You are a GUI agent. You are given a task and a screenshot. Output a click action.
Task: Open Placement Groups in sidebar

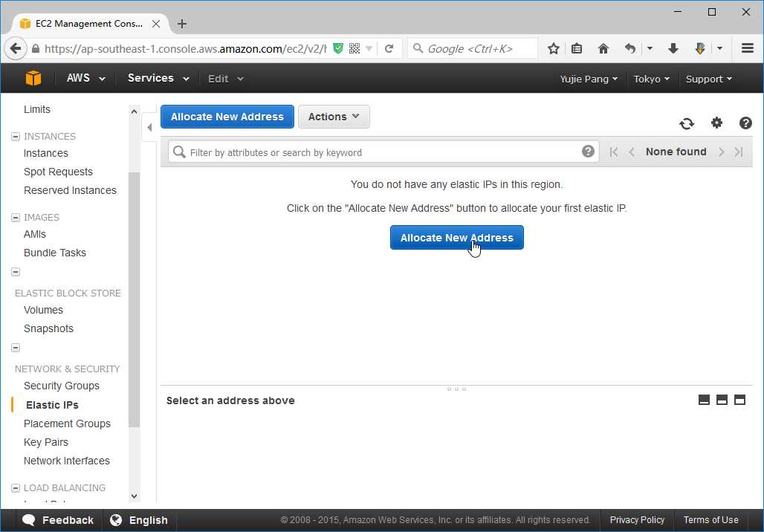[67, 424]
